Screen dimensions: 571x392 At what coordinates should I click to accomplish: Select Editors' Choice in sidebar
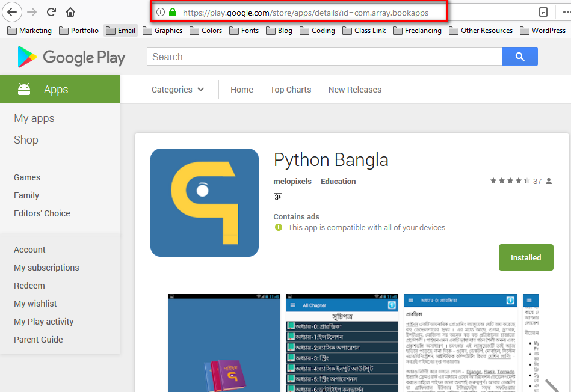pyautogui.click(x=42, y=213)
